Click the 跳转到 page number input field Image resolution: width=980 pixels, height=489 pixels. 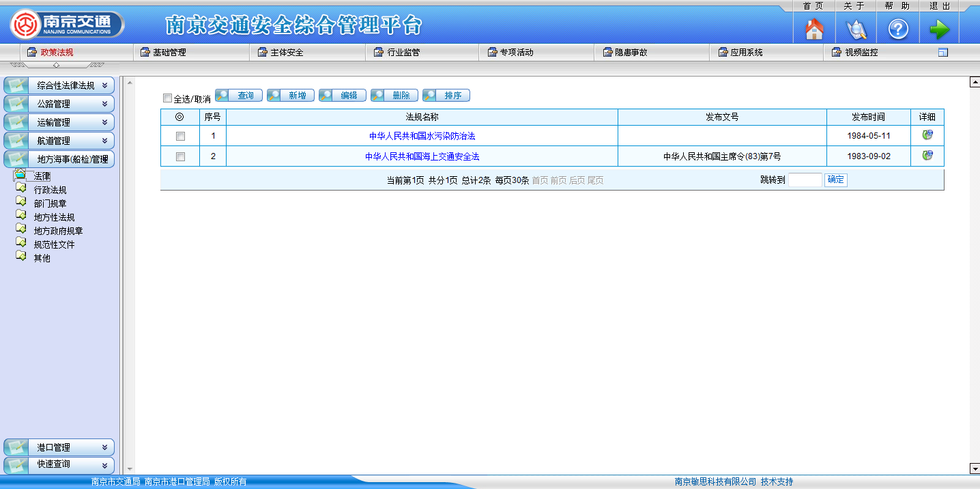805,180
